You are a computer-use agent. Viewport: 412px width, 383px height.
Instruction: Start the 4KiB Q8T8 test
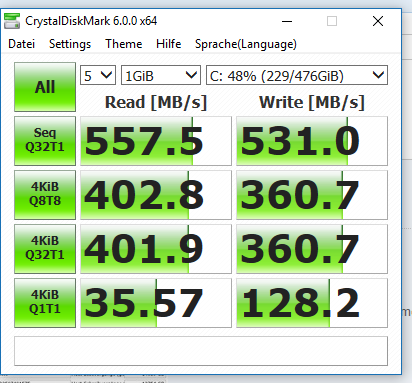point(45,195)
